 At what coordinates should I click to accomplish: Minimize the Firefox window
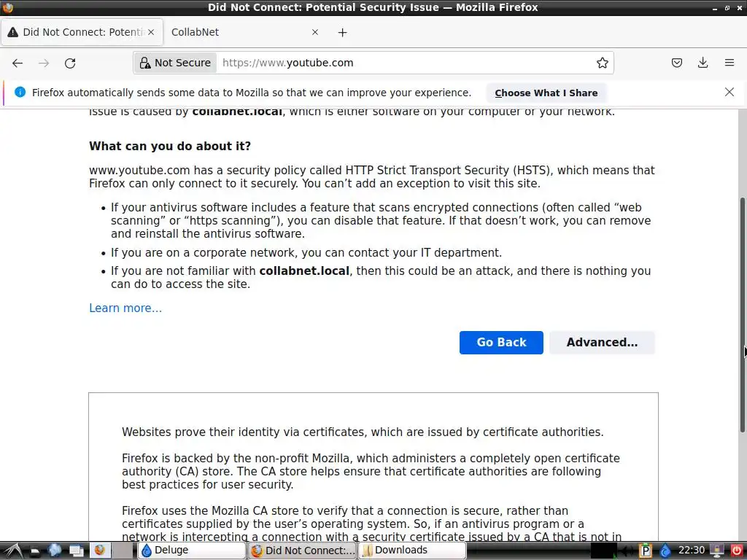click(715, 8)
